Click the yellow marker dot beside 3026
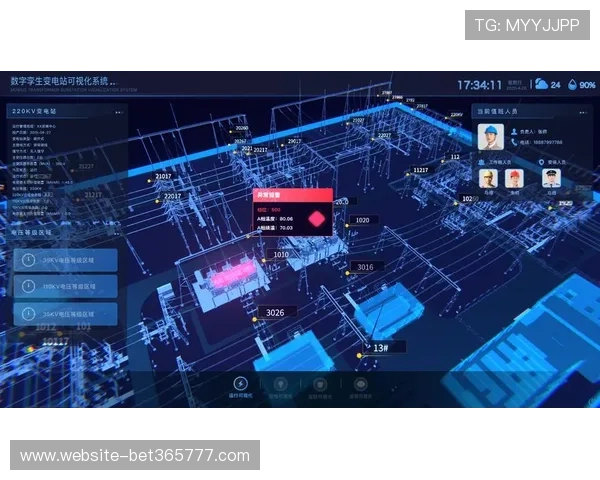Screen dimensions: 600x480 254,319
